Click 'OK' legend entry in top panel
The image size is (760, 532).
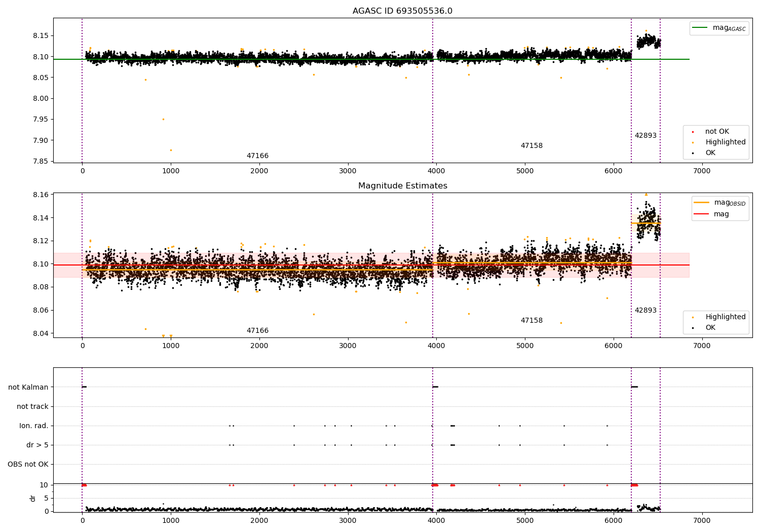click(x=703, y=153)
